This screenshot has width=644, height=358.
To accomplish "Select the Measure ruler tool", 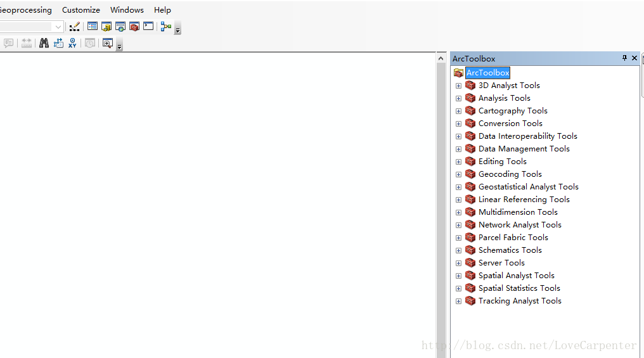I will click(26, 43).
